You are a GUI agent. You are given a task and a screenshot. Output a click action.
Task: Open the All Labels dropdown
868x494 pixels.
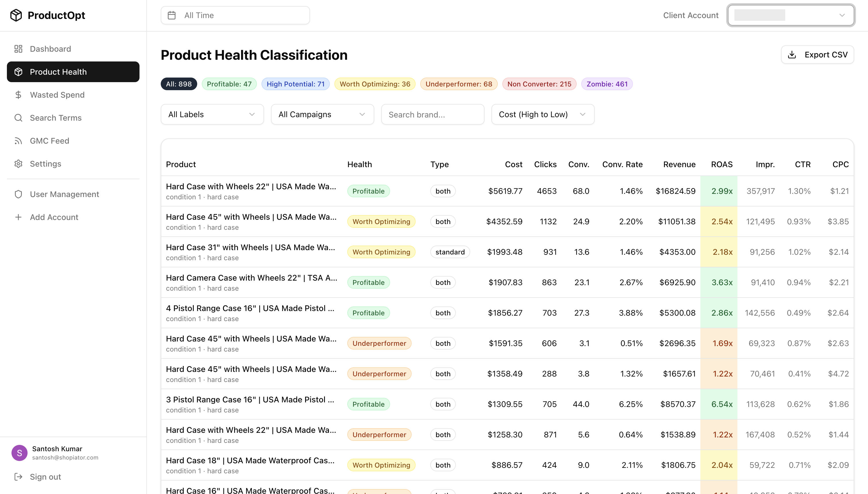[x=212, y=114]
